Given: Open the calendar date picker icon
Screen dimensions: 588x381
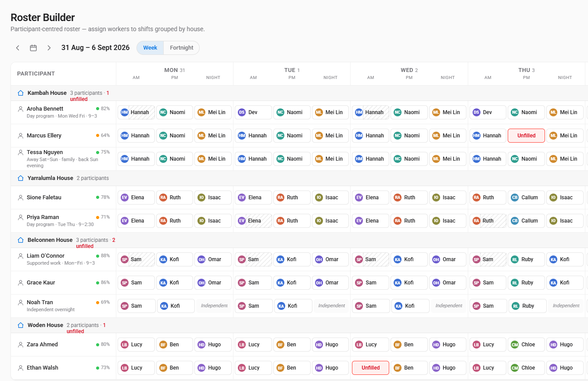Looking at the screenshot, I should click(33, 48).
